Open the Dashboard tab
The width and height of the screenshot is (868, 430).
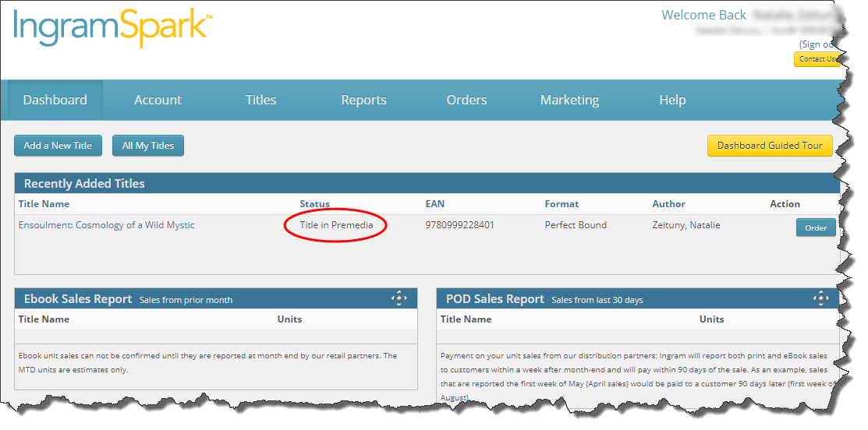(x=55, y=100)
